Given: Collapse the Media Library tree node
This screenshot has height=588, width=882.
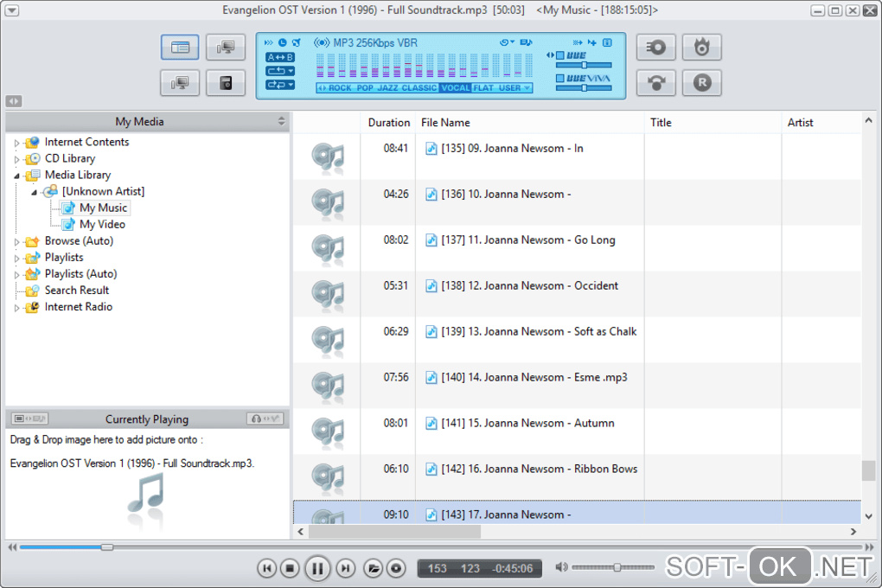Looking at the screenshot, I should point(16,176).
